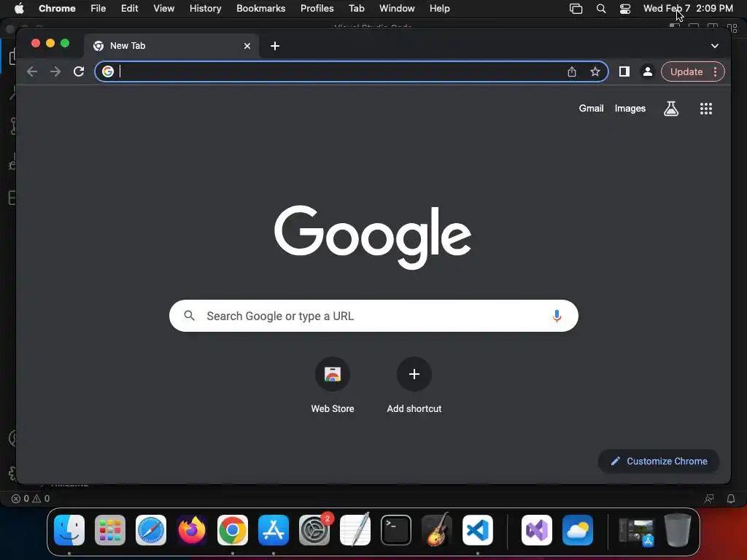Open Safari from the Dock

click(x=151, y=530)
